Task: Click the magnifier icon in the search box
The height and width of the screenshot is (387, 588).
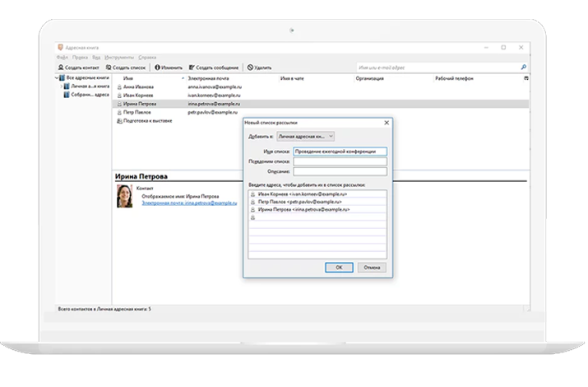Action: tap(524, 67)
